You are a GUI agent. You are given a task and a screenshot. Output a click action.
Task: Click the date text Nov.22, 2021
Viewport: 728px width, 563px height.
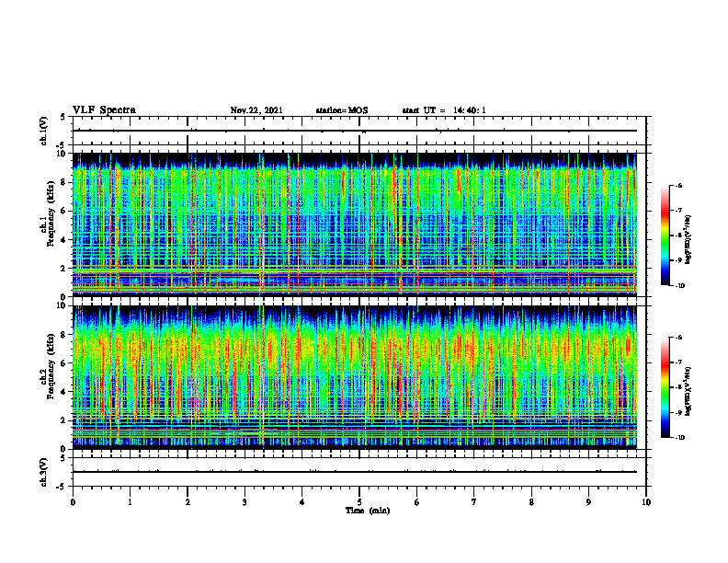256,110
